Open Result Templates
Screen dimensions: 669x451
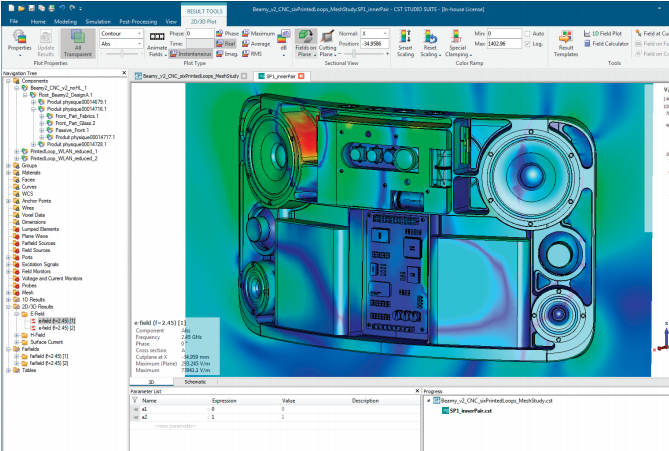[x=566, y=40]
